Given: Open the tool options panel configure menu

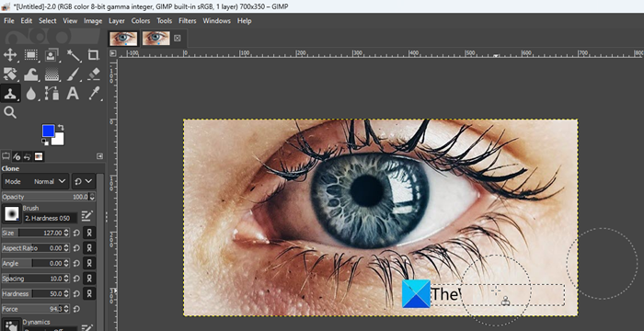Looking at the screenshot, I should 99,156.
